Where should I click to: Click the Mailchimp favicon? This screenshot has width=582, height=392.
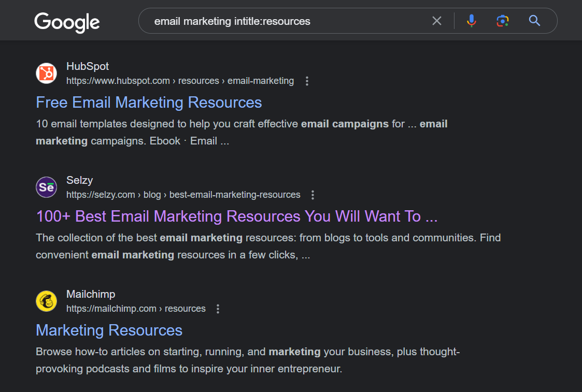[x=46, y=301]
